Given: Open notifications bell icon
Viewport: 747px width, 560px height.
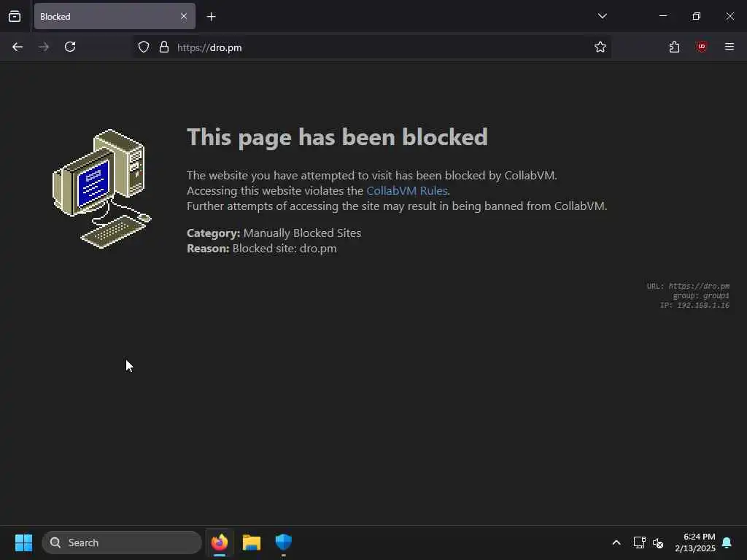Looking at the screenshot, I should click(x=727, y=542).
